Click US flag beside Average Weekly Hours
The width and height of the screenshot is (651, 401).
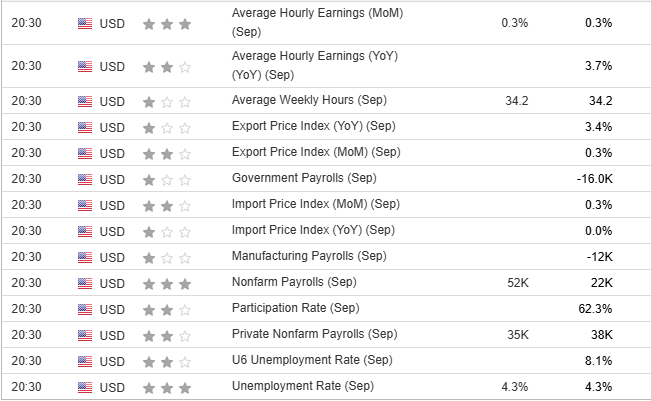84,100
